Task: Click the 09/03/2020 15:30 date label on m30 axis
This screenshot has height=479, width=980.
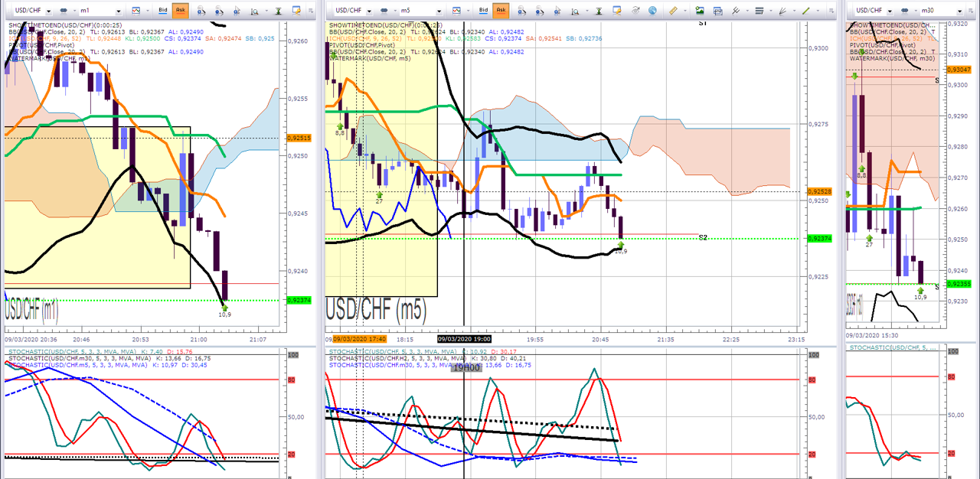Action: tap(871, 335)
